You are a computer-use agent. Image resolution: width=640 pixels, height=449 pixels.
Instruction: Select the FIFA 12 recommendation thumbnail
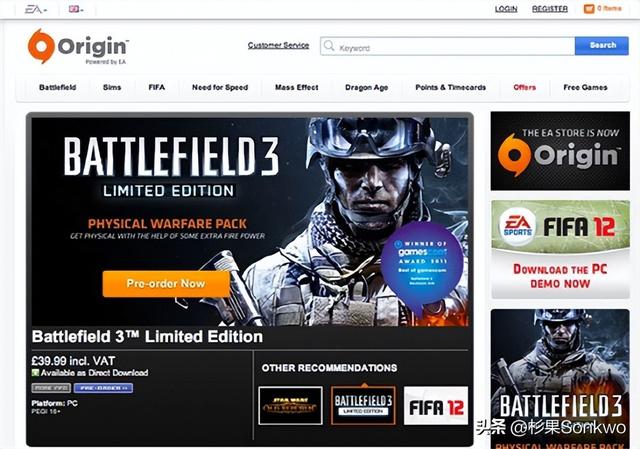(436, 405)
